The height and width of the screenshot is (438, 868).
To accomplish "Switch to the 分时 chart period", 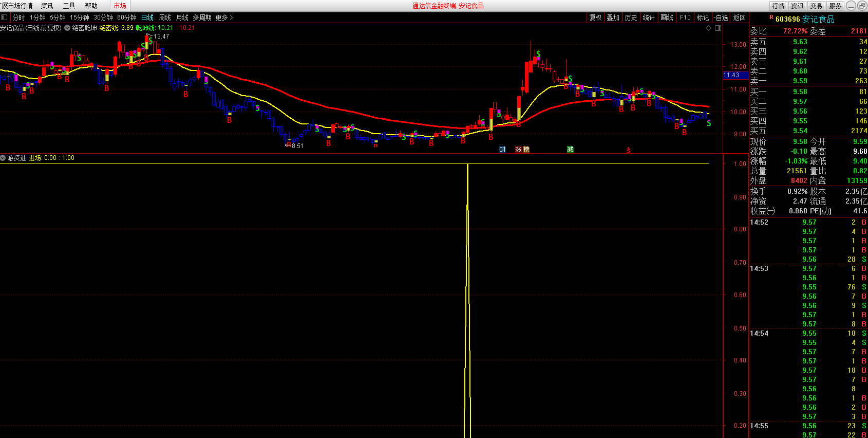I will coord(19,17).
